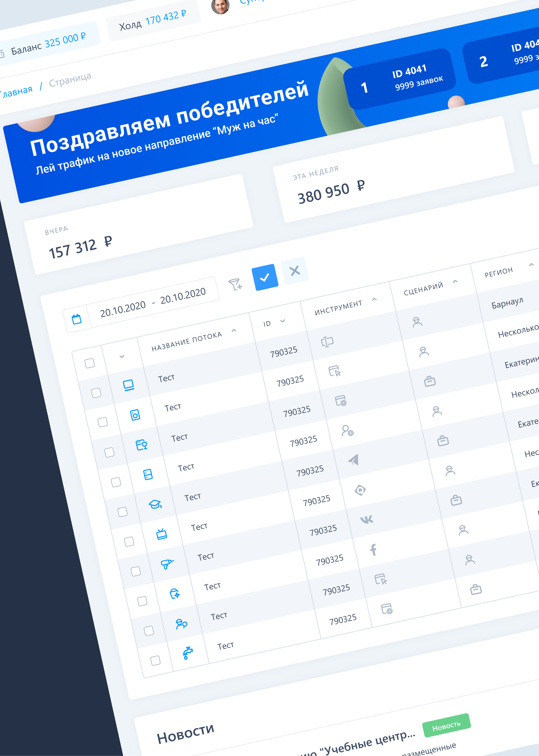Click the add filter funnel icon
Viewport: 539px width, 756px height.
coord(235,284)
